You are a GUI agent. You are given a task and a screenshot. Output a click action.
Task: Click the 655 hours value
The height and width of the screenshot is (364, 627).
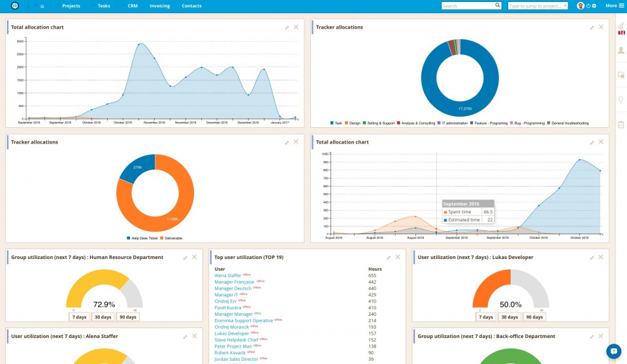click(x=372, y=276)
